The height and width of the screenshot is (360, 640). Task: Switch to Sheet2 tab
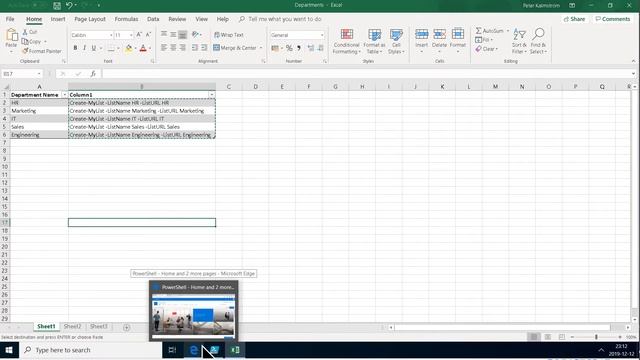pyautogui.click(x=72, y=326)
